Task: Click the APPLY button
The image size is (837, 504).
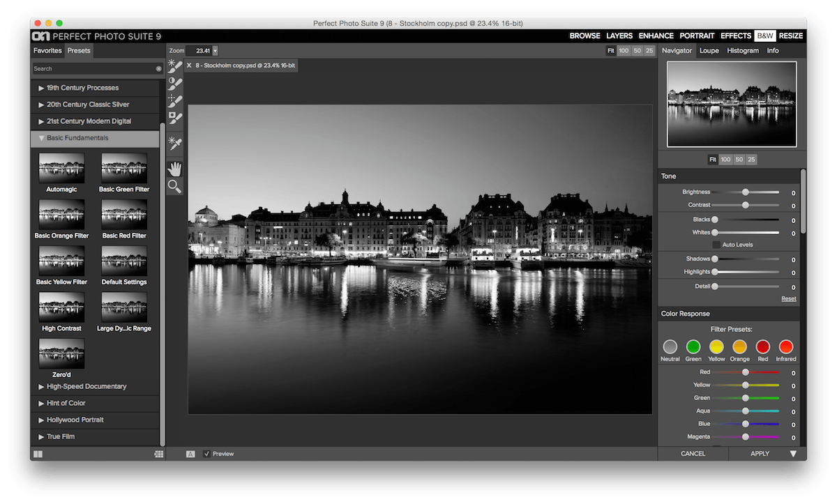Action: tap(760, 454)
